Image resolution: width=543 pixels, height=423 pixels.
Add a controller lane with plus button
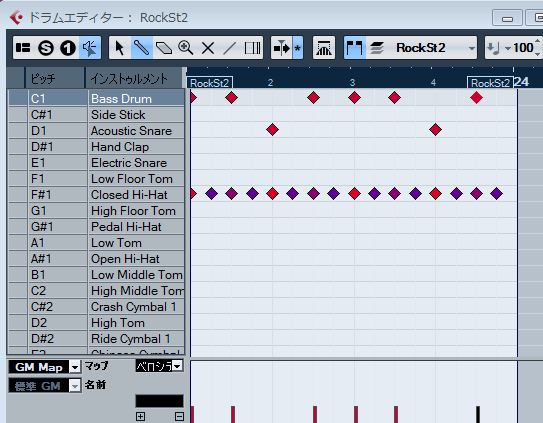141,416
